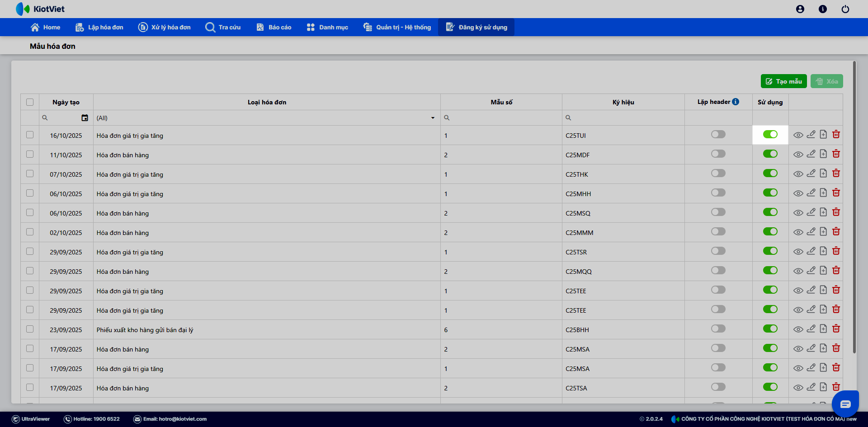The width and height of the screenshot is (868, 427).
Task: View the C25TSA template
Action: coord(798,387)
